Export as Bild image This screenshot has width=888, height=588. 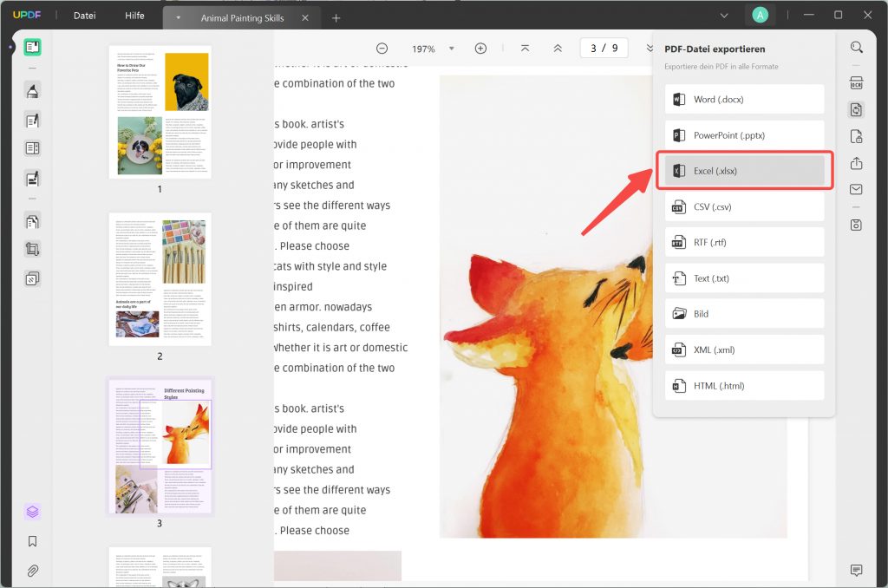coord(744,314)
